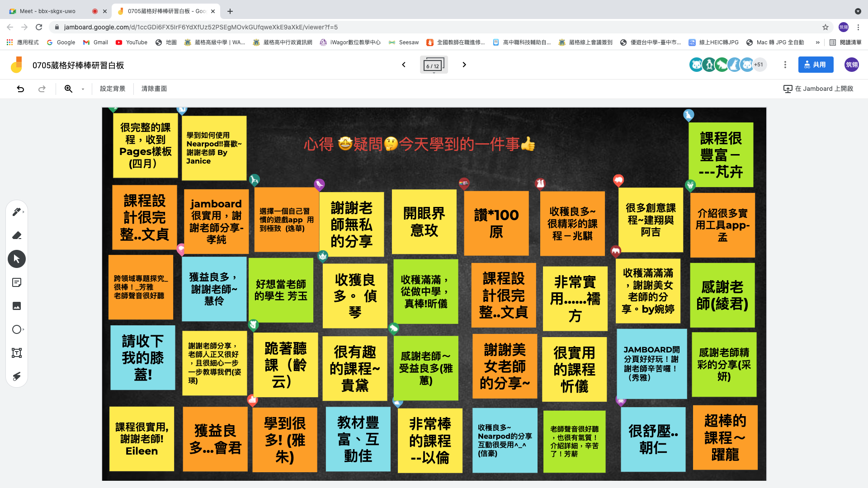This screenshot has height=488, width=868.
Task: Open the zoom level dropdown arrow
Action: 83,89
